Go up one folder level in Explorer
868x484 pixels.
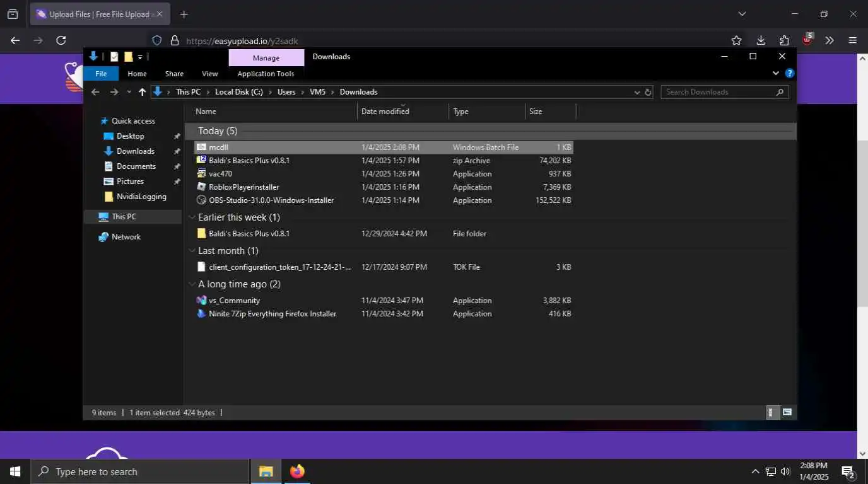tap(142, 92)
